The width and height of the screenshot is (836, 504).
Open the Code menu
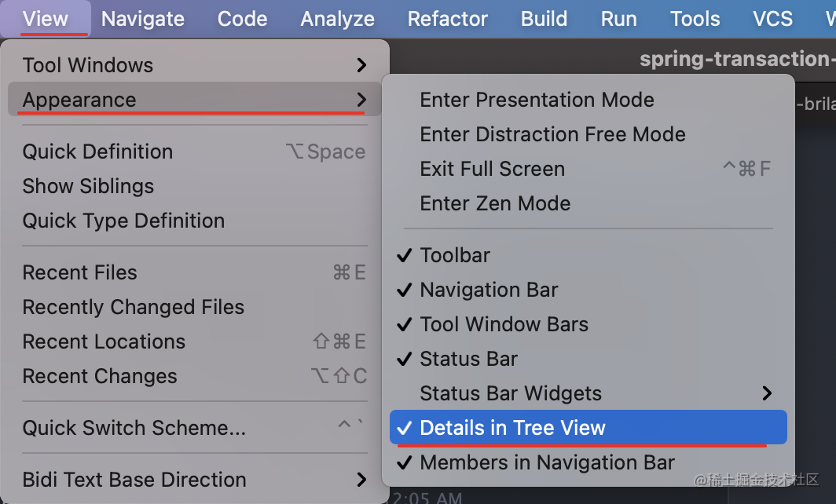(x=242, y=19)
